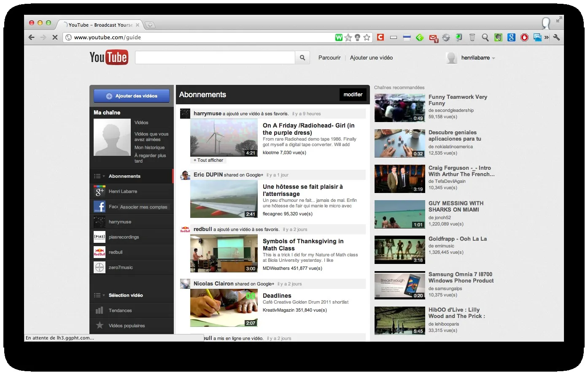
Task: Play the Symbols of Thanksgiving video thumbnail
Action: 224,253
